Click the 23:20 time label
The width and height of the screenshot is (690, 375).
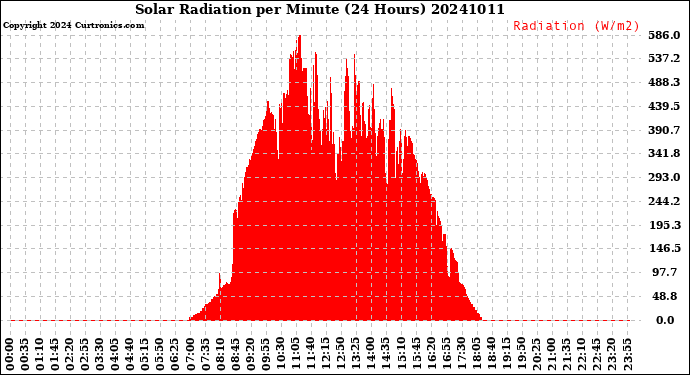[612, 354]
